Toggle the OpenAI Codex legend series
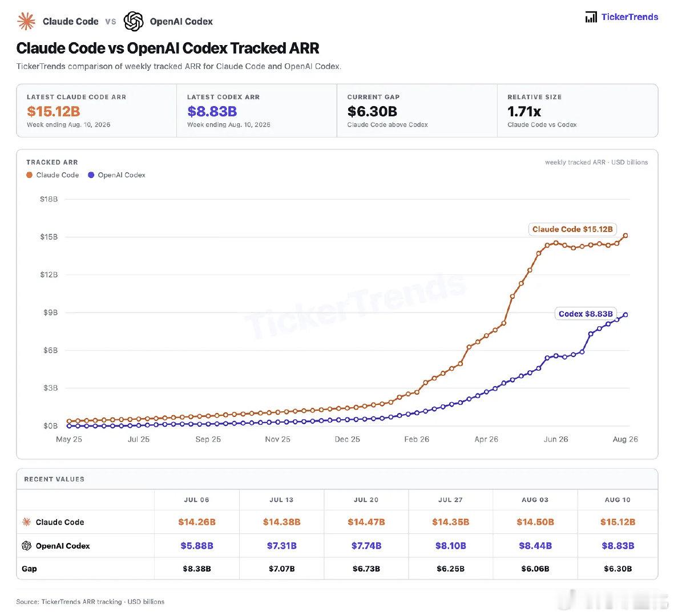 point(116,175)
